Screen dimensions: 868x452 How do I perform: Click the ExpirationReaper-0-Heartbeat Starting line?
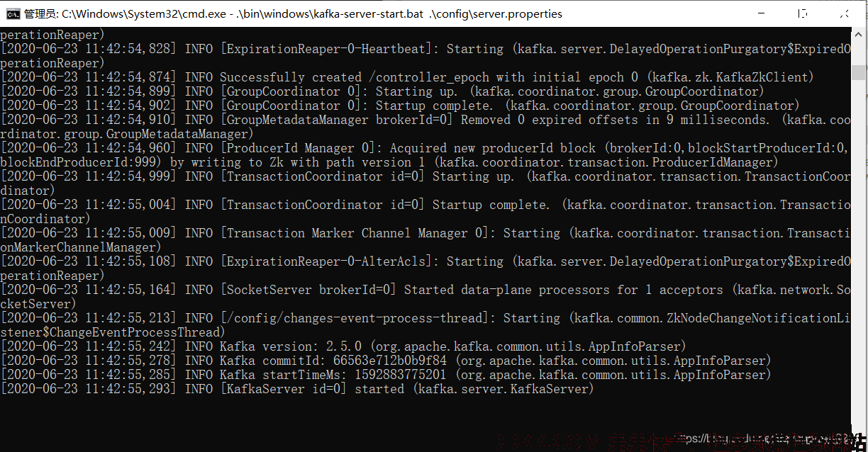point(425,56)
